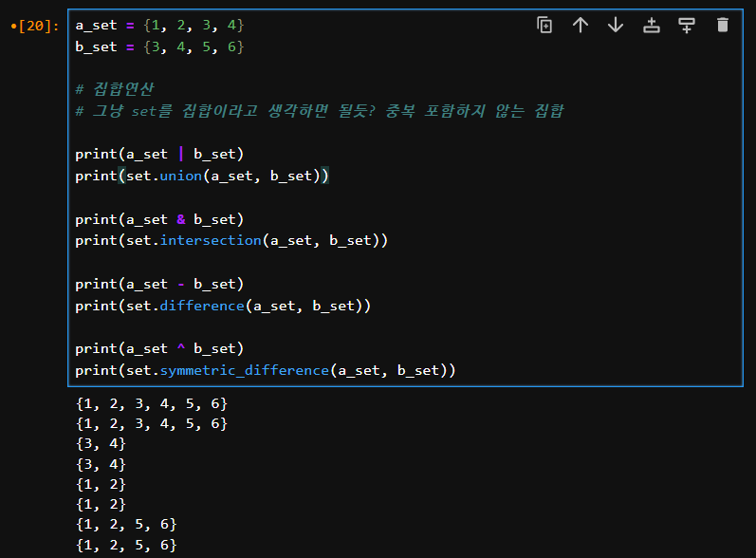Click the word difference in set.difference line
Screen dimensions: 756x558
[x=202, y=306]
